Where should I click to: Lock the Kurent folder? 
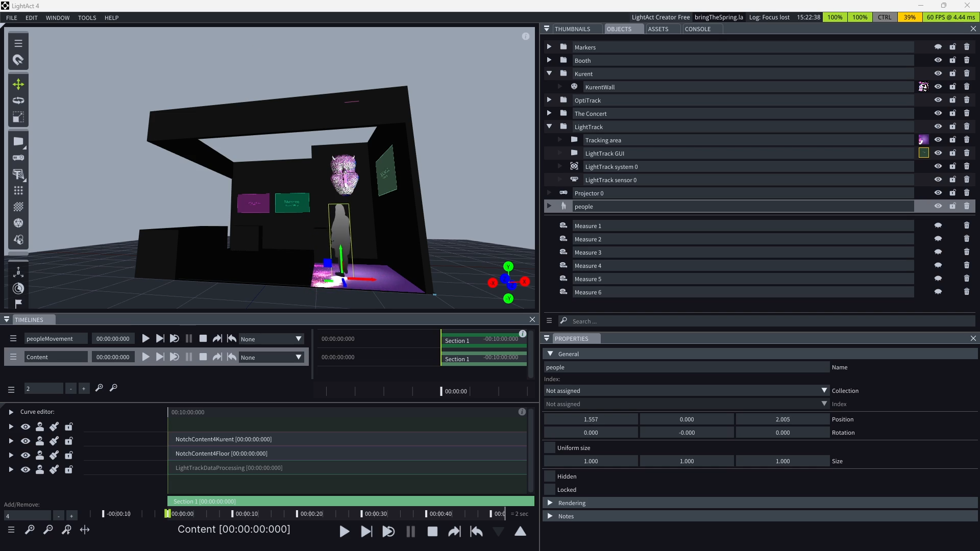[952, 73]
